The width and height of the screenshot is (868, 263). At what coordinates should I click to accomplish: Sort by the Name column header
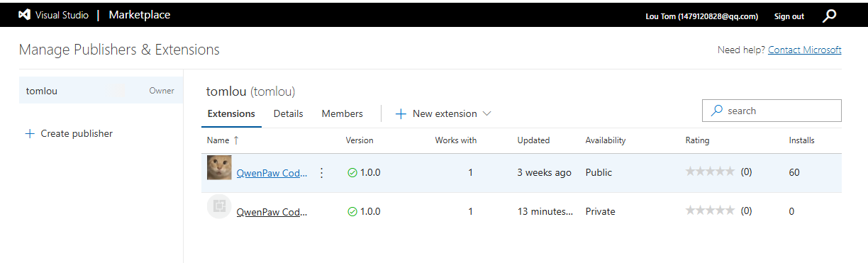point(218,140)
